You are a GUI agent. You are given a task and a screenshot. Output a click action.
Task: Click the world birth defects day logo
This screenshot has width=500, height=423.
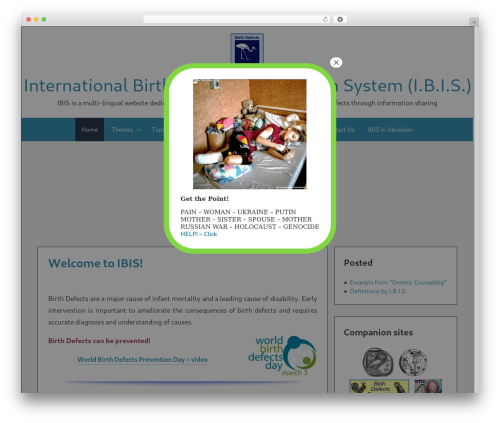pos(282,356)
